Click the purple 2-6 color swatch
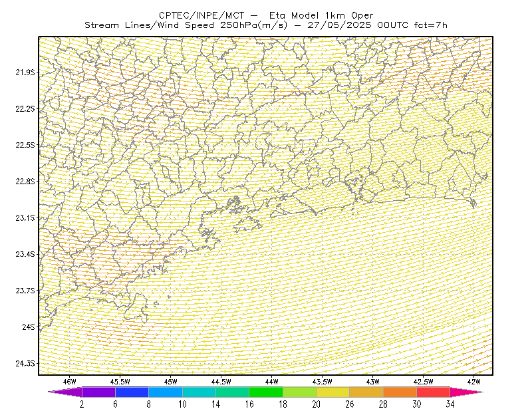Viewport: 532px width, 411px height. [x=98, y=392]
